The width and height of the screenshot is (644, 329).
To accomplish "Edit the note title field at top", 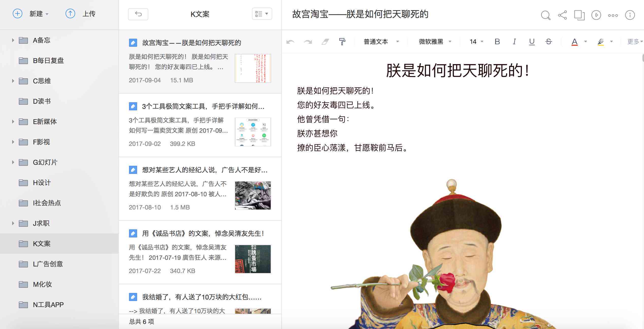I will click(360, 14).
